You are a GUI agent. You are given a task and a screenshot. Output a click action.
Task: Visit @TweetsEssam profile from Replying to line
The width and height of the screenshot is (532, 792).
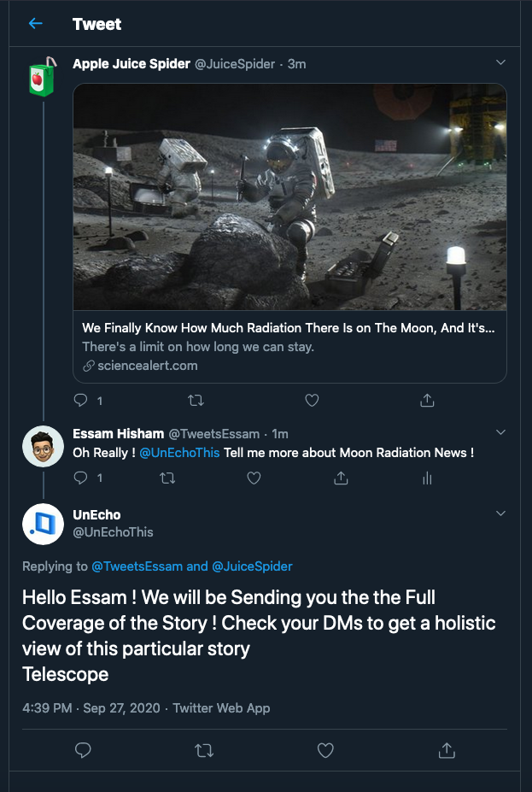tap(137, 566)
